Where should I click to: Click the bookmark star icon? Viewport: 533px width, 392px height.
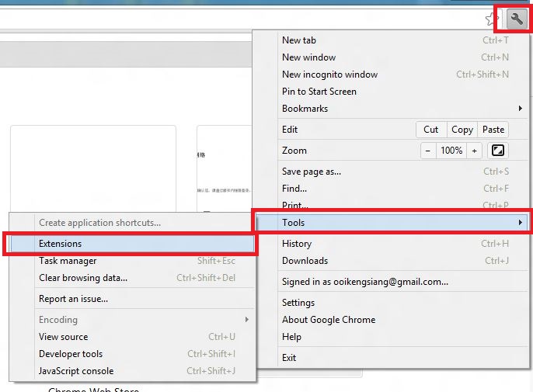(x=491, y=18)
